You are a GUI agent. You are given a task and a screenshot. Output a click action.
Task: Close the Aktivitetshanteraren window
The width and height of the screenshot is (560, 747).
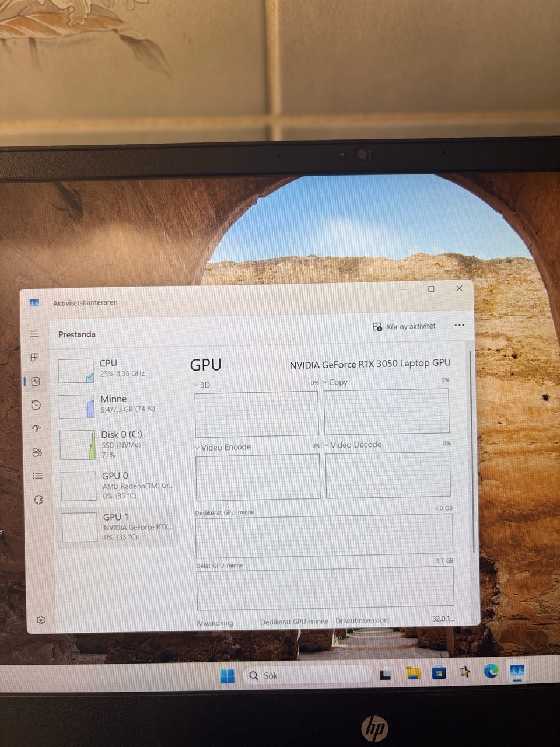tap(459, 288)
